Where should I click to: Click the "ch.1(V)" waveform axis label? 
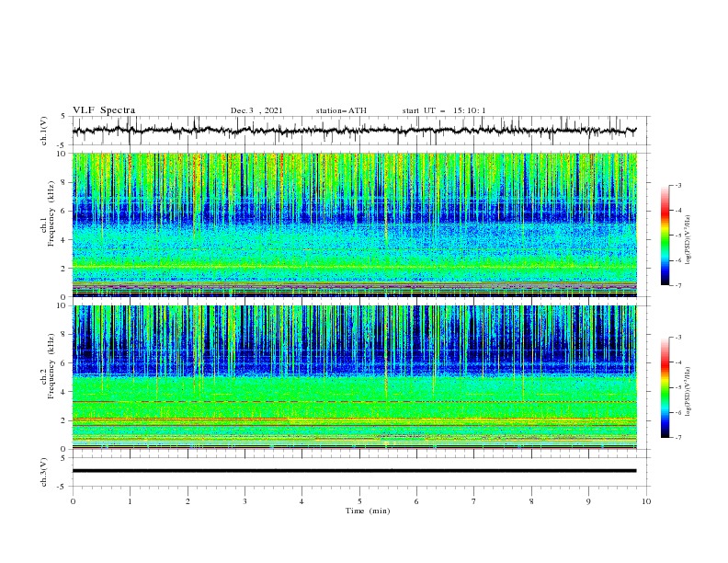[x=44, y=131]
